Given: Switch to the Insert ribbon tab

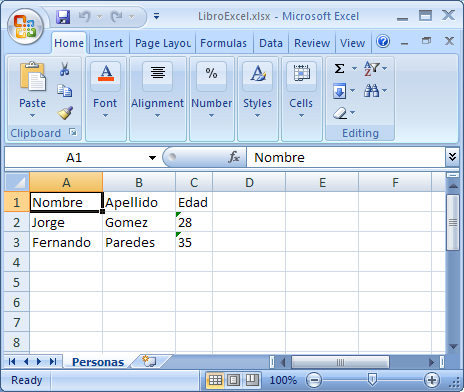Looking at the screenshot, I should (108, 43).
